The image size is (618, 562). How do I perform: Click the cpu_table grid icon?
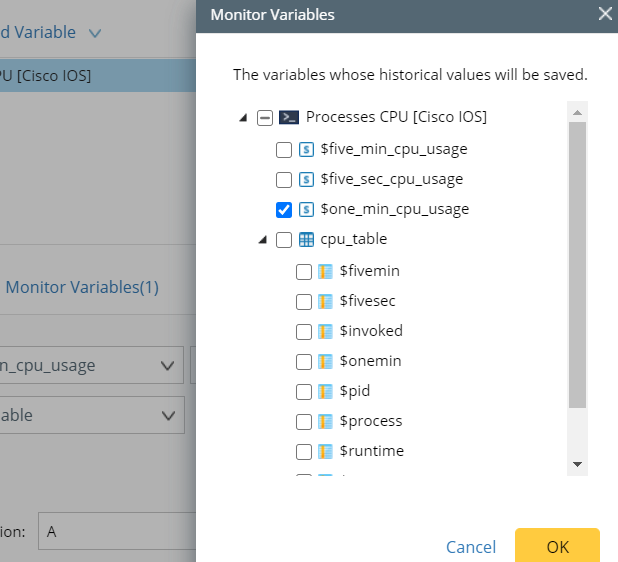point(307,240)
